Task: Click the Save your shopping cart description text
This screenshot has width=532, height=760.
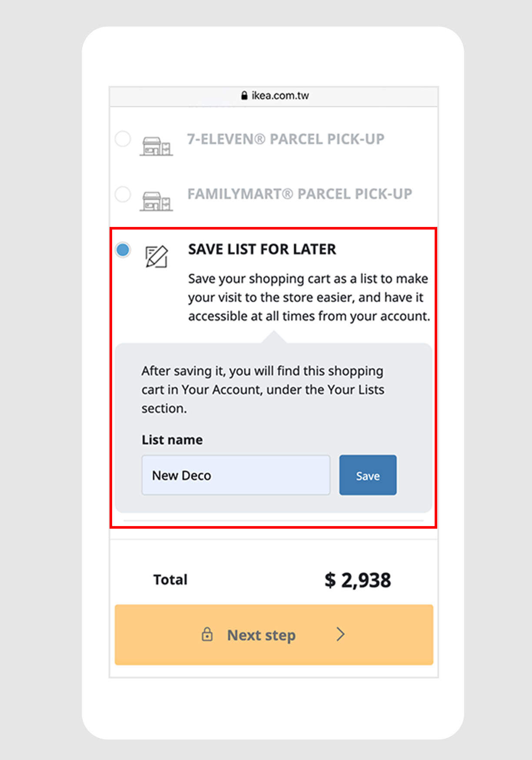Action: 308,297
